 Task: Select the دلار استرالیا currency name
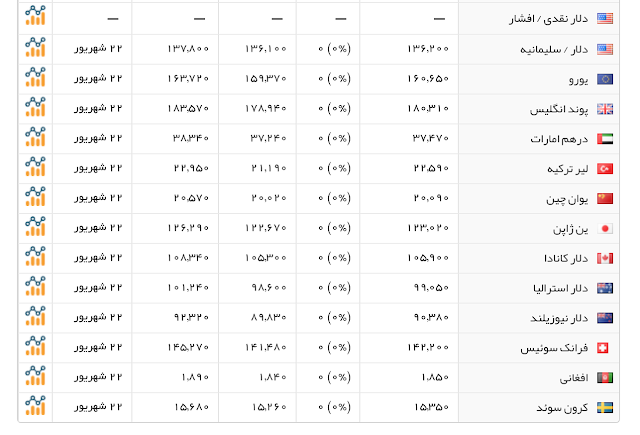[x=560, y=288]
